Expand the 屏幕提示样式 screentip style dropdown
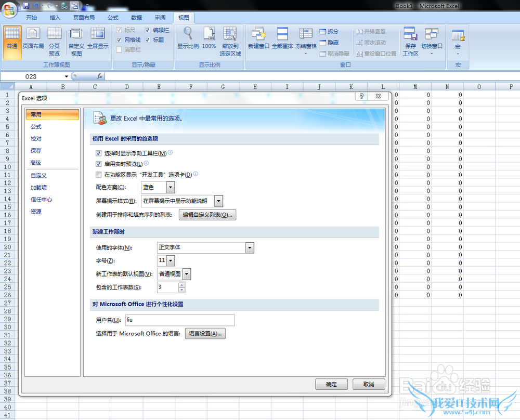Screen dimensions: 520x420 coord(218,201)
